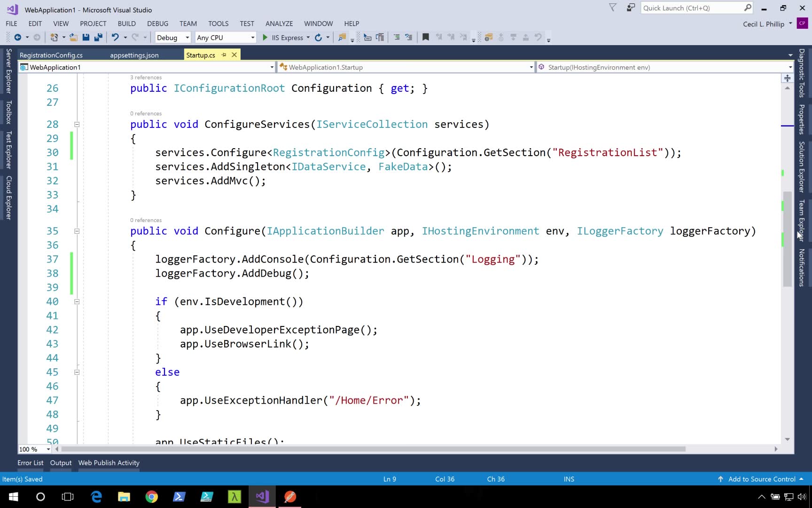Screen dimensions: 812x508
Task: Click the Comment Out Selected Lines icon
Action: click(x=397, y=37)
